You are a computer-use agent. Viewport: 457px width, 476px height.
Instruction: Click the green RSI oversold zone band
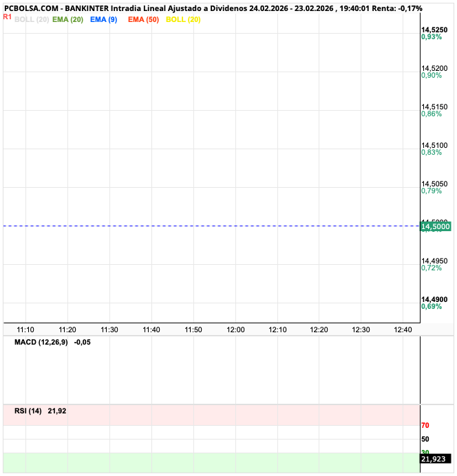[206, 462]
